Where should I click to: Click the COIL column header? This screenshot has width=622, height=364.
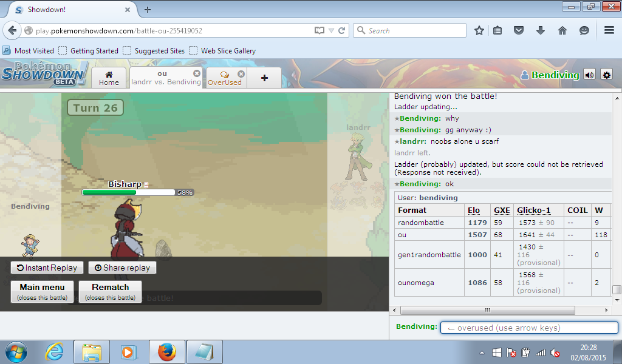[578, 211]
